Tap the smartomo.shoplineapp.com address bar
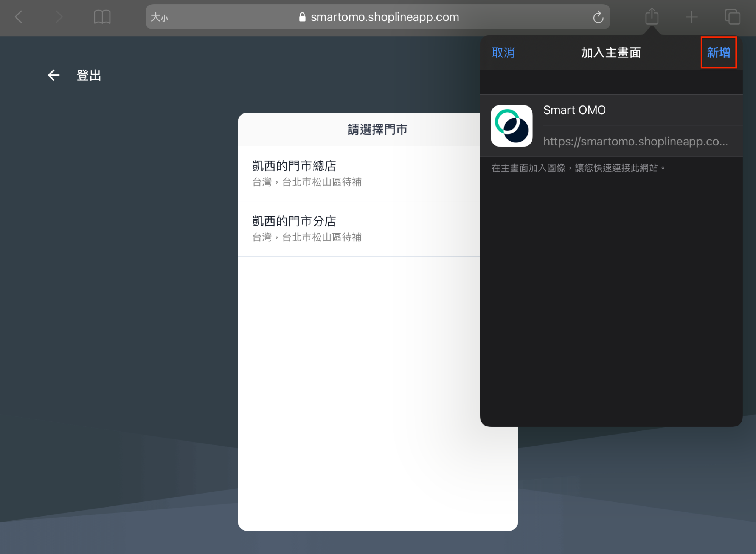756x554 pixels. coord(378,17)
